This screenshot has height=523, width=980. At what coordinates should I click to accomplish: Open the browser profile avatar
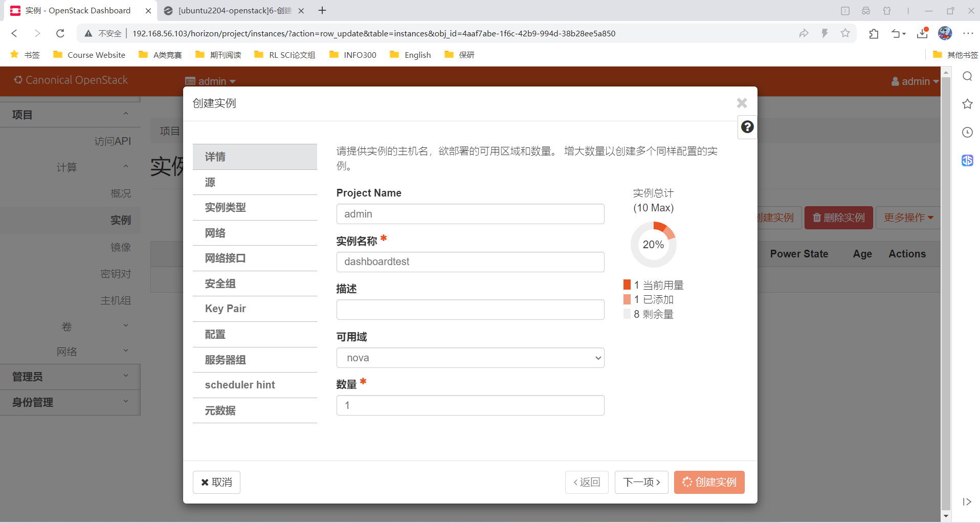pyautogui.click(x=945, y=33)
